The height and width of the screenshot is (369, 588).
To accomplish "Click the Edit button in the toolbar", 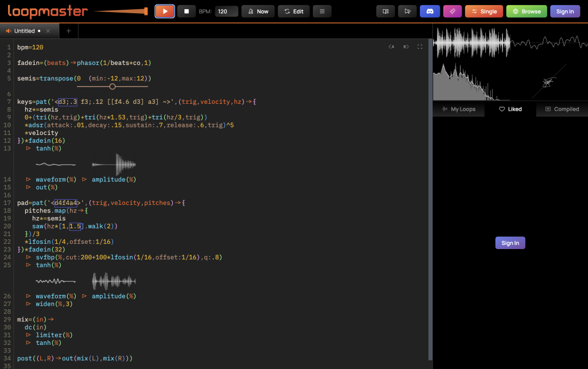I will [x=294, y=11].
